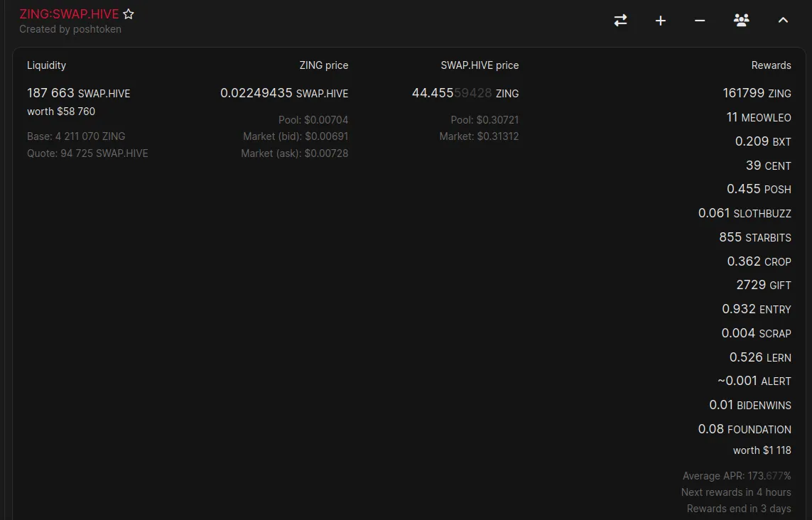This screenshot has width=812, height=520.
Task: Add liquidity with the plus icon
Action: pos(660,20)
